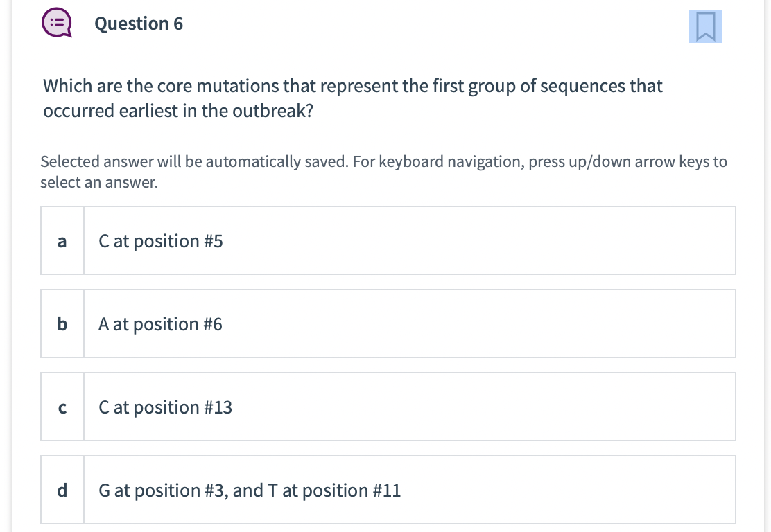
Task: Click the letter label b
Action: click(x=62, y=323)
